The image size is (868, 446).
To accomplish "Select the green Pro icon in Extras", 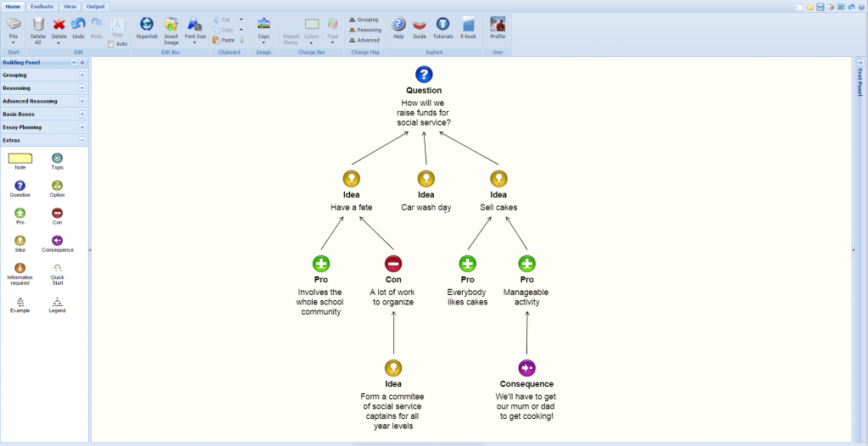I will click(x=20, y=213).
